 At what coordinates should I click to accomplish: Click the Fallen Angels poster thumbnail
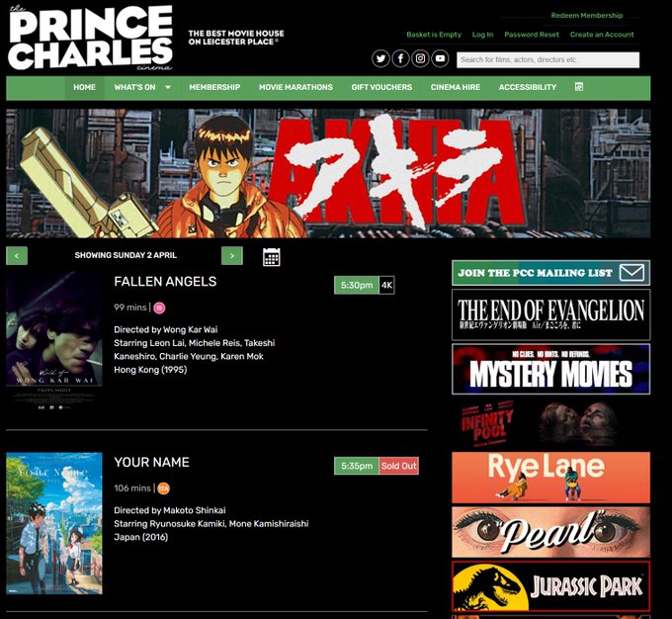tap(54, 342)
